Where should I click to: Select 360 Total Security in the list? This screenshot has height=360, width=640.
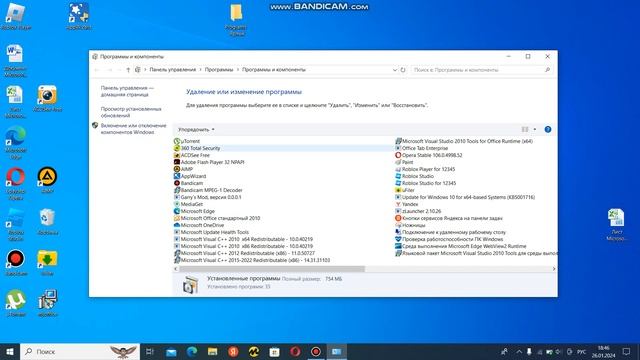pos(197,148)
